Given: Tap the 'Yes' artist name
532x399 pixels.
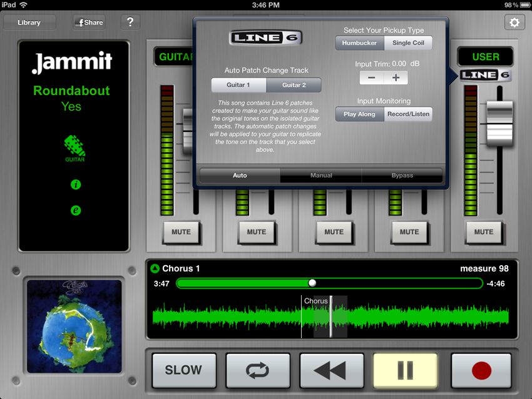Looking at the screenshot, I should click(x=71, y=106).
